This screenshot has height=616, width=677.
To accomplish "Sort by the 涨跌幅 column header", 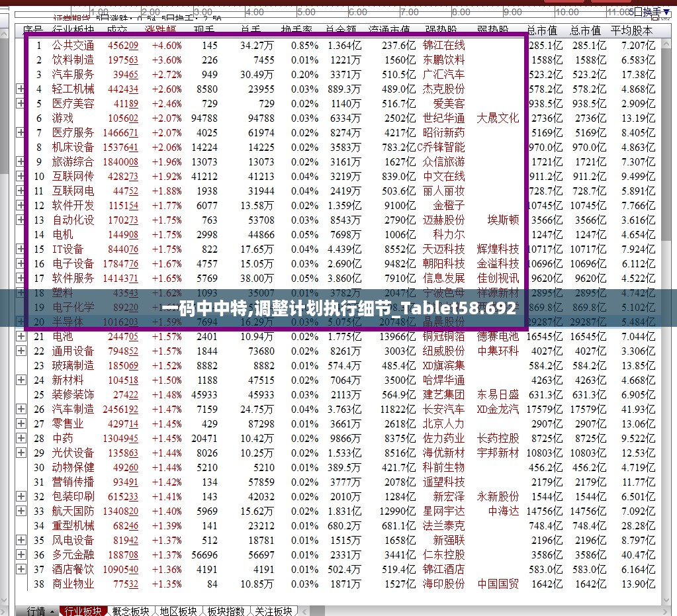I will [x=161, y=30].
